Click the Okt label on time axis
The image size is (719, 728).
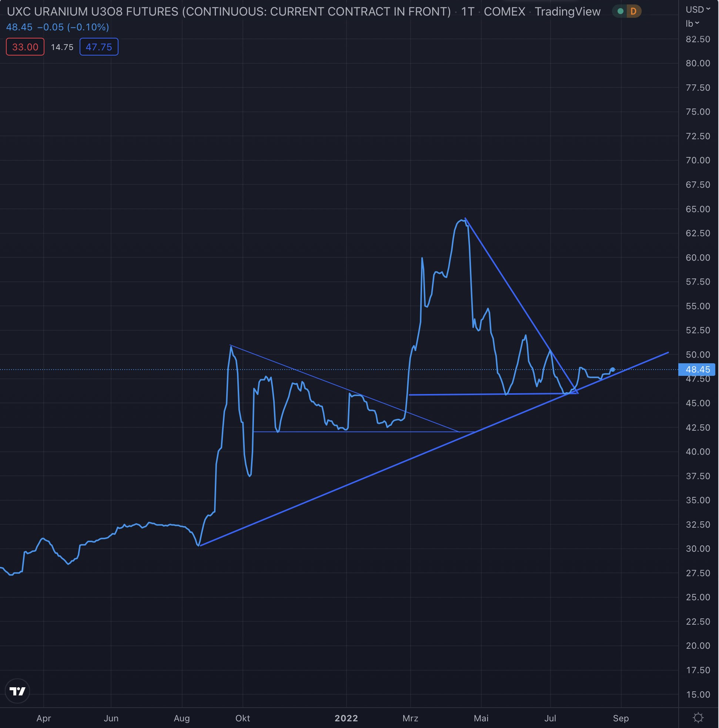242,718
